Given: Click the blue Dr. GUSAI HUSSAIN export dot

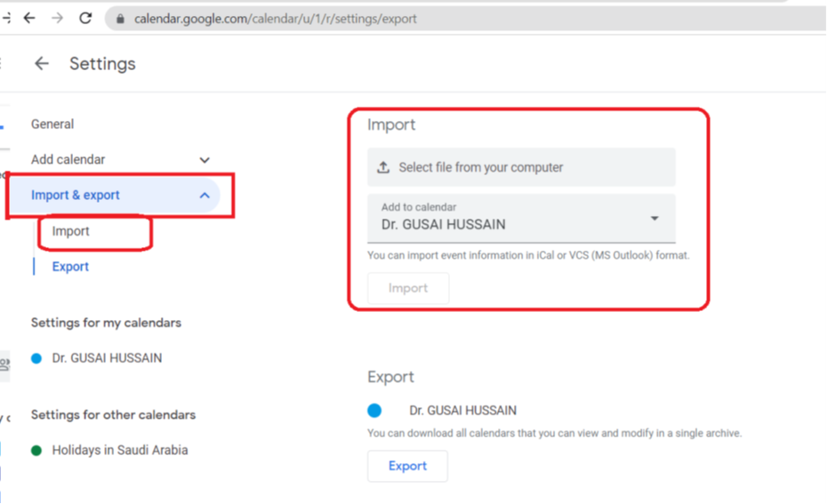Looking at the screenshot, I should pyautogui.click(x=374, y=411).
